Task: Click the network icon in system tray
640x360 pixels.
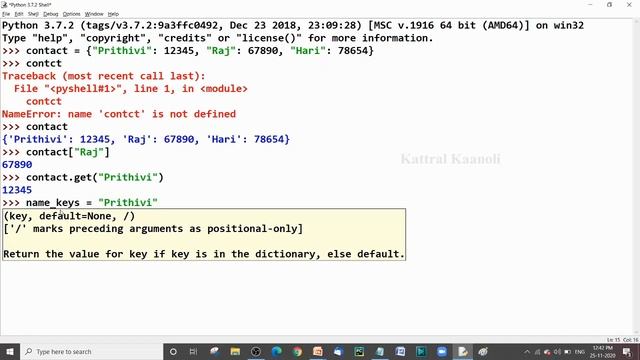Action: point(537,352)
